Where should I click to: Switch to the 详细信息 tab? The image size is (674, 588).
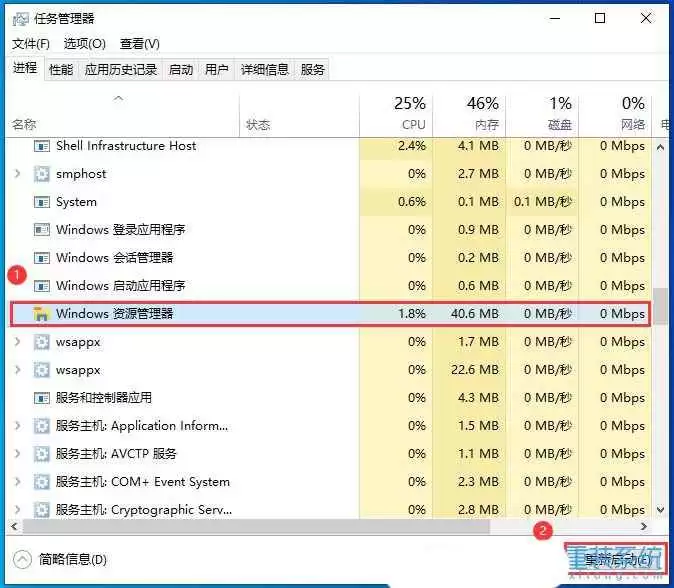(x=264, y=69)
